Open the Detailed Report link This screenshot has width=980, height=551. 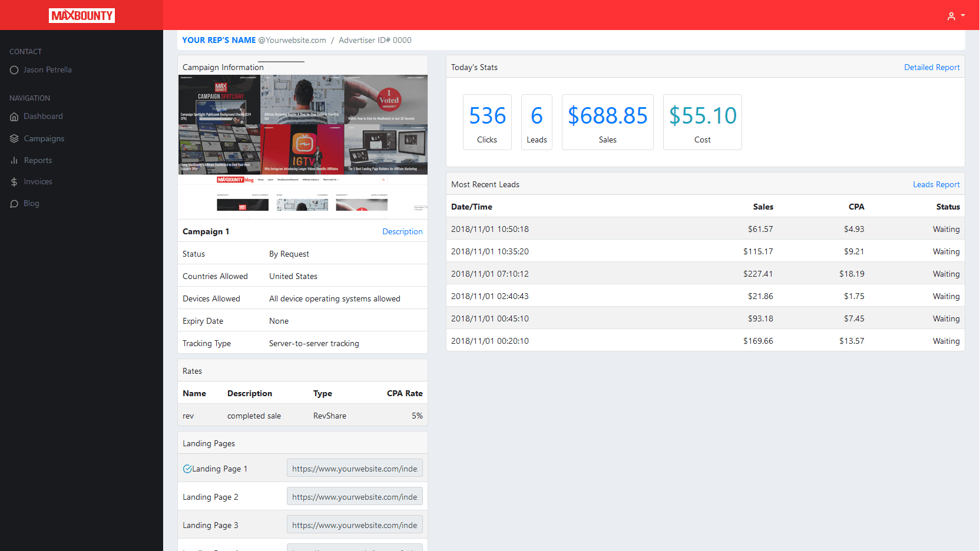click(x=932, y=68)
